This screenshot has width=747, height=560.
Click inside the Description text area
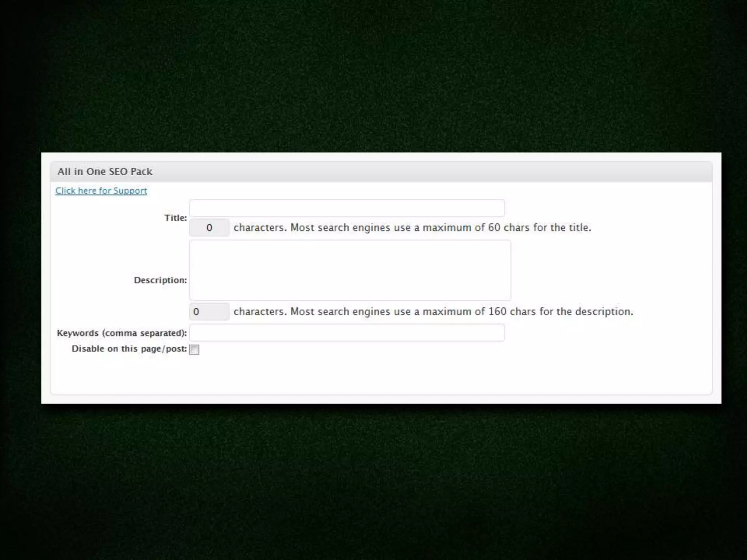pyautogui.click(x=350, y=270)
